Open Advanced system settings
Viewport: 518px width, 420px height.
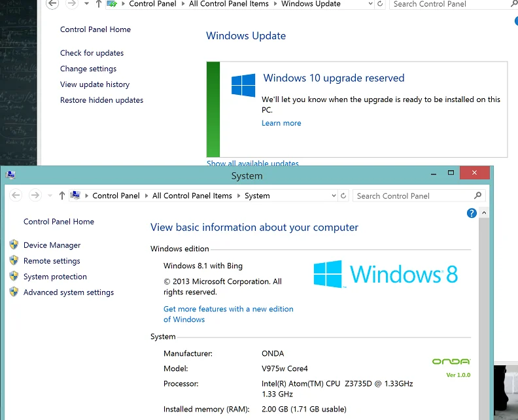tap(69, 292)
